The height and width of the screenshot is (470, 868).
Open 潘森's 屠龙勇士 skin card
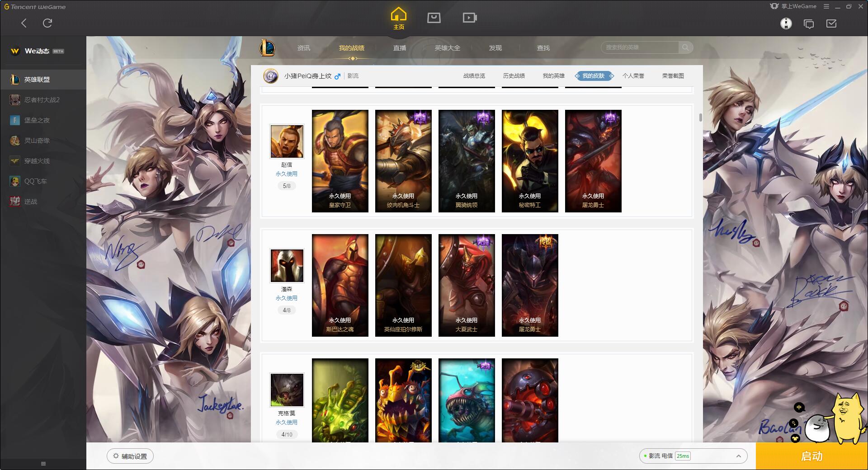(530, 285)
